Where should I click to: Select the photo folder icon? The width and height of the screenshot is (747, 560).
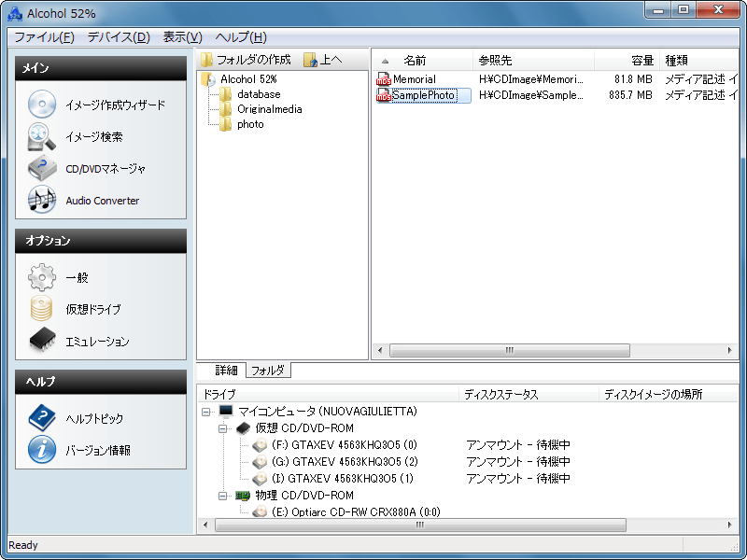point(225,124)
